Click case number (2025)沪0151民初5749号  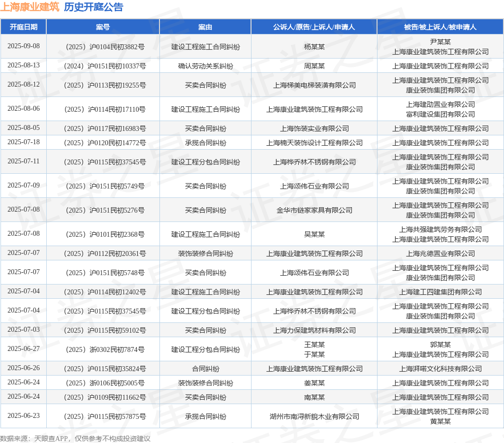point(105,186)
